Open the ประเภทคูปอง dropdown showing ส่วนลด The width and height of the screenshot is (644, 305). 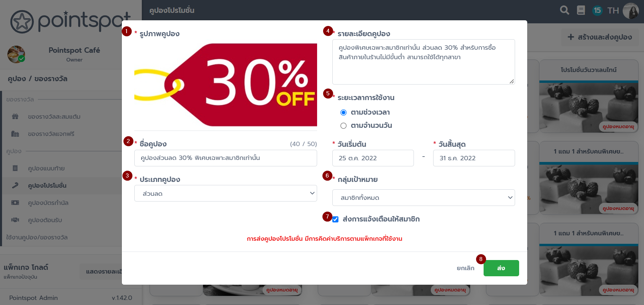(x=226, y=193)
